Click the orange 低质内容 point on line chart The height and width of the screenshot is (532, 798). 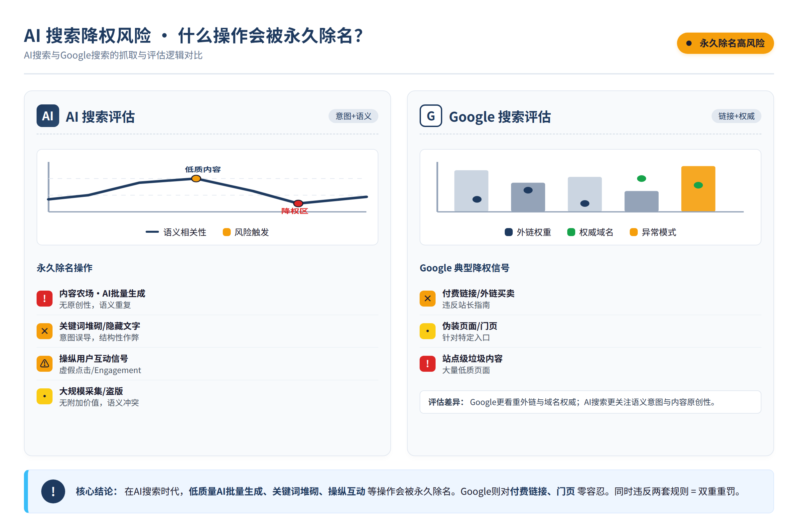pos(196,179)
